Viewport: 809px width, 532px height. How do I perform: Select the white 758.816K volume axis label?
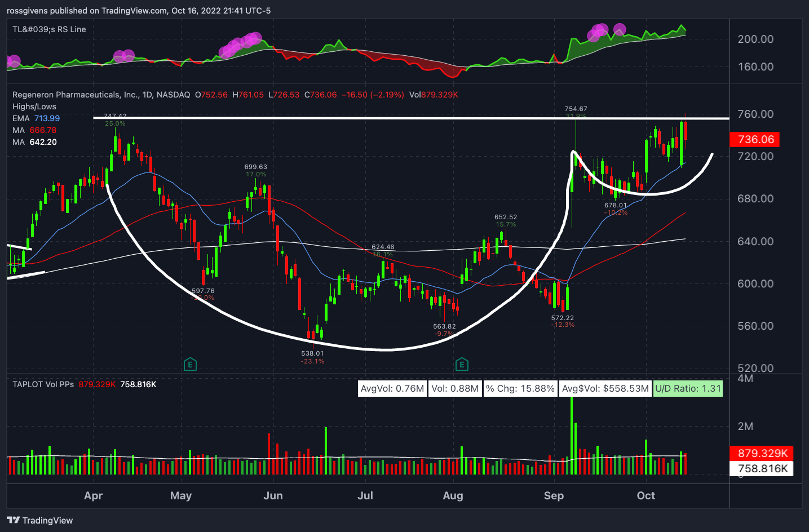pyautogui.click(x=762, y=468)
